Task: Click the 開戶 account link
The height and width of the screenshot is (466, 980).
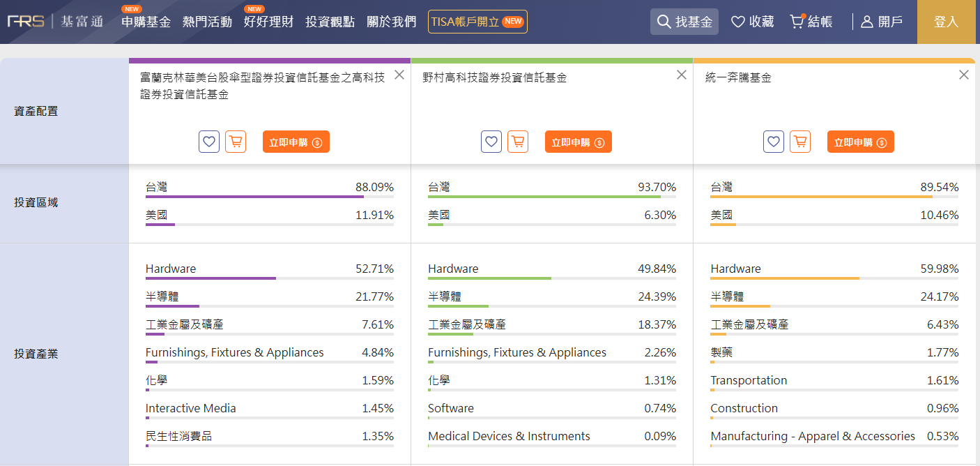Action: pos(882,22)
